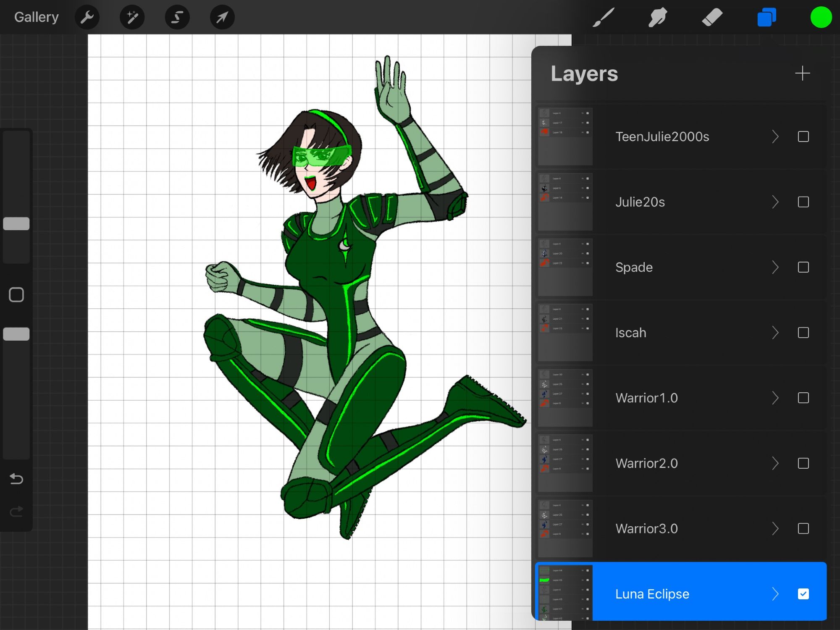
Task: Tap the TeenJulie2000s group thumbnail
Action: (565, 136)
